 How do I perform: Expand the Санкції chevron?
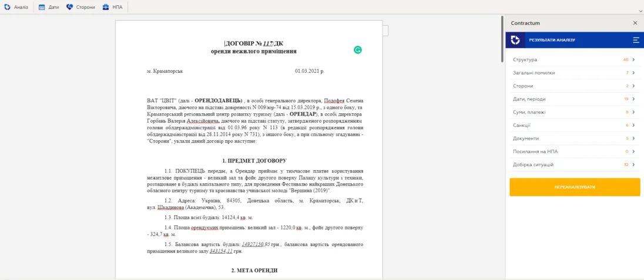point(633,125)
